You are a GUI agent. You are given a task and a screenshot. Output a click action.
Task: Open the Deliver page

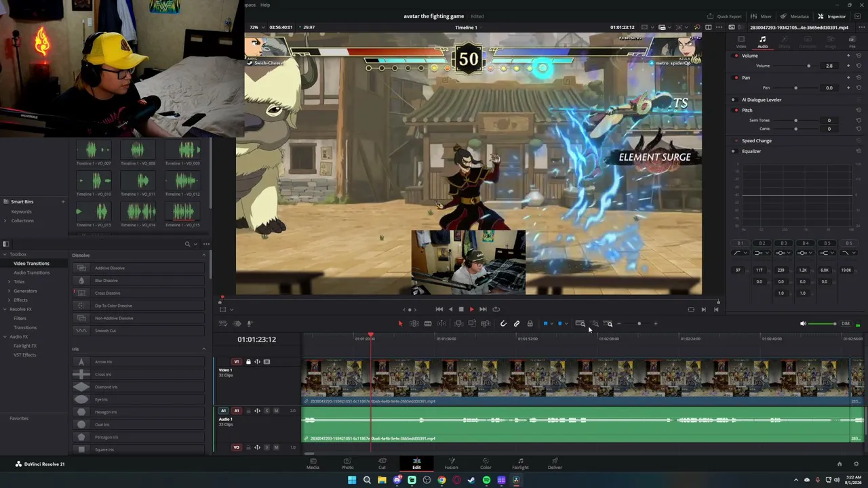pyautogui.click(x=555, y=464)
